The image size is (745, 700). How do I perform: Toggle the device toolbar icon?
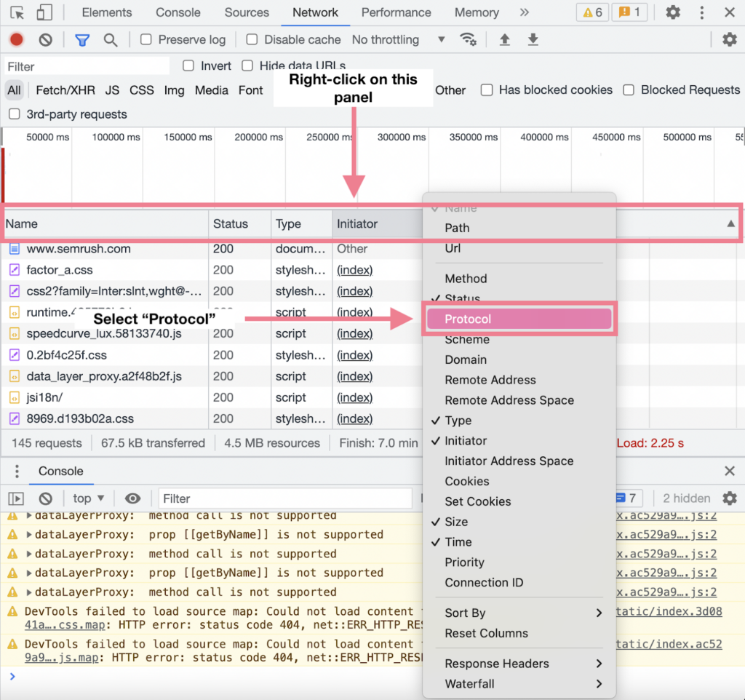pyautogui.click(x=44, y=13)
